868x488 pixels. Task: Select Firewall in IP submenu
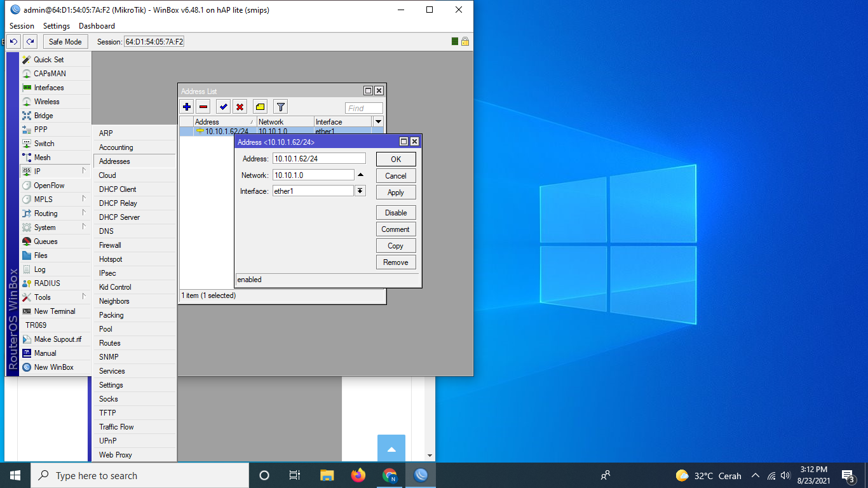pyautogui.click(x=135, y=245)
